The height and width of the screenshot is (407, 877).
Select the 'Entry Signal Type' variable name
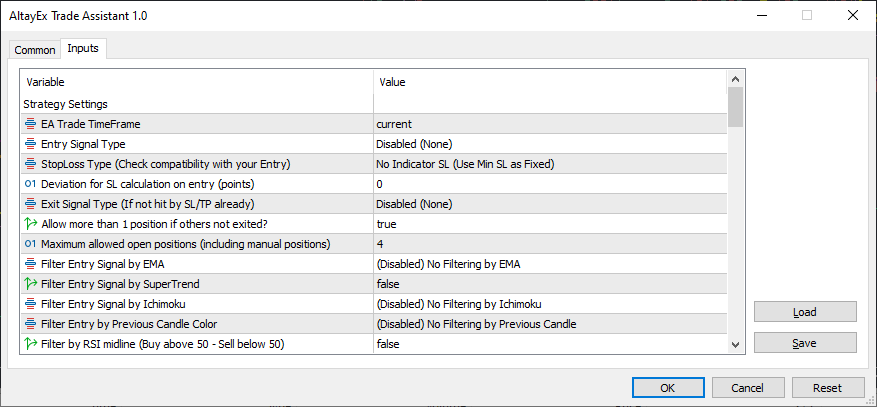pos(83,144)
